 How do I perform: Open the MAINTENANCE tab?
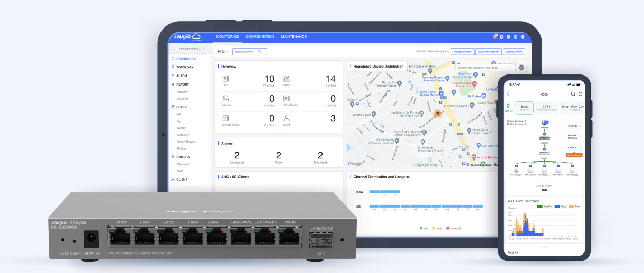click(293, 37)
